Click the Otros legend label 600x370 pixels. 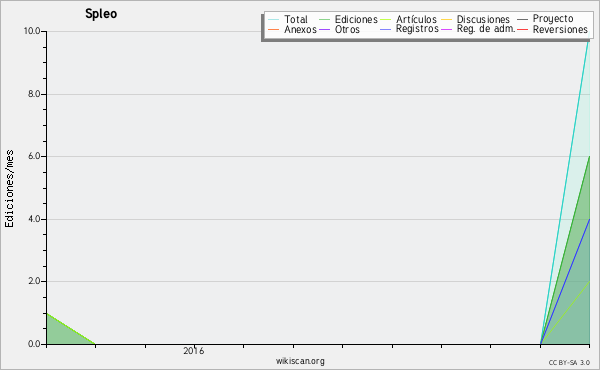tap(347, 29)
